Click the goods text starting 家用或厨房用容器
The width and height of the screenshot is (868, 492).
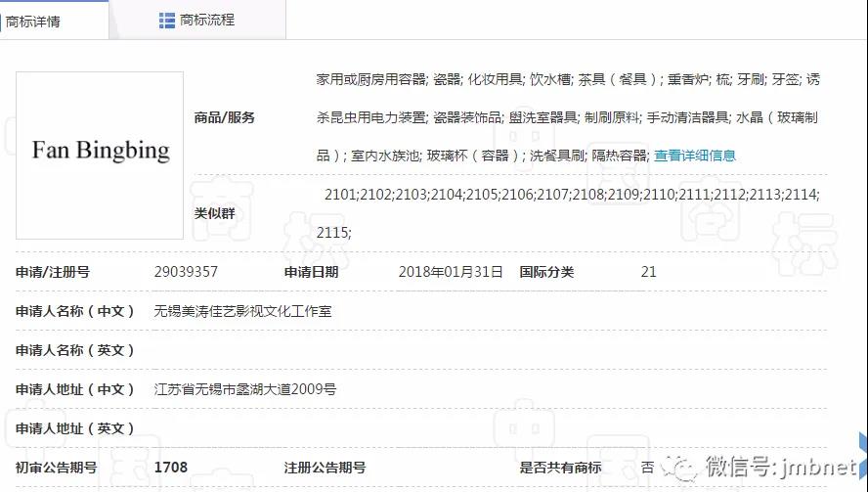[568, 80]
